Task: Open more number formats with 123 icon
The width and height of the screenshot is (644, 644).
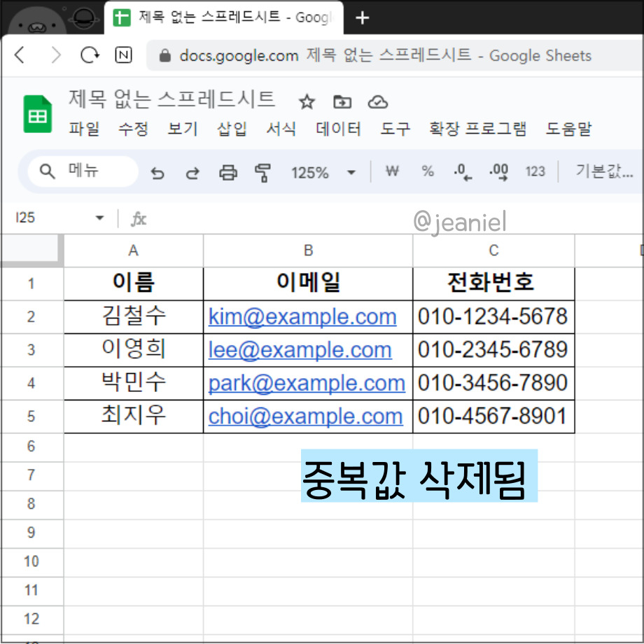Action: (535, 171)
